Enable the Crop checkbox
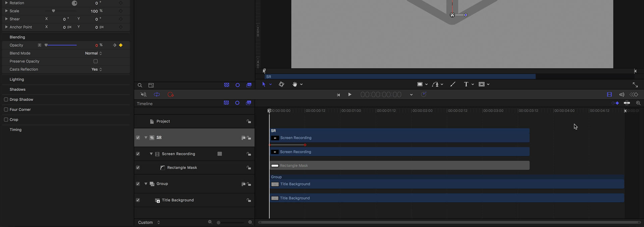The image size is (644, 227). pyautogui.click(x=6, y=120)
